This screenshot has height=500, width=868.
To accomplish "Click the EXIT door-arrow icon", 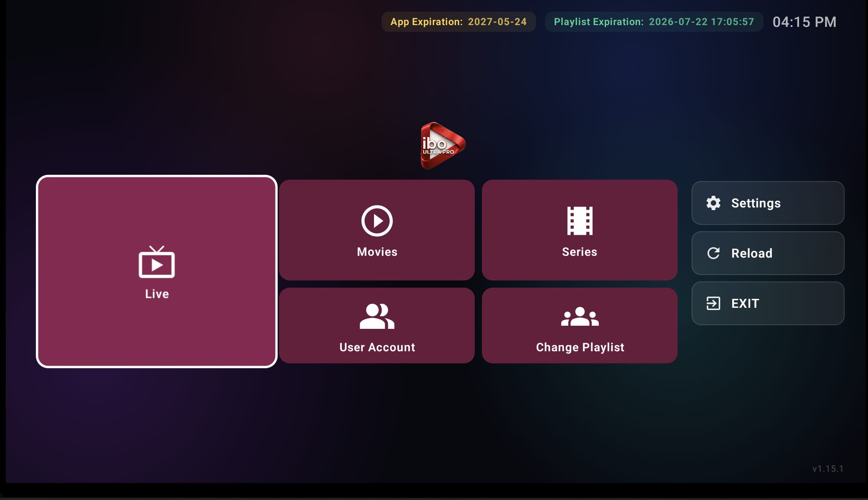I will coord(713,303).
